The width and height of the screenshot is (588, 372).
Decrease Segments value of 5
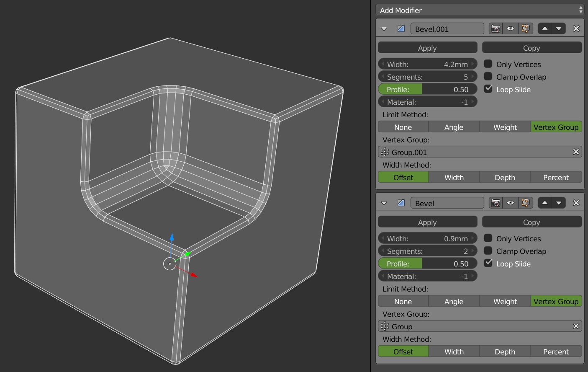383,77
